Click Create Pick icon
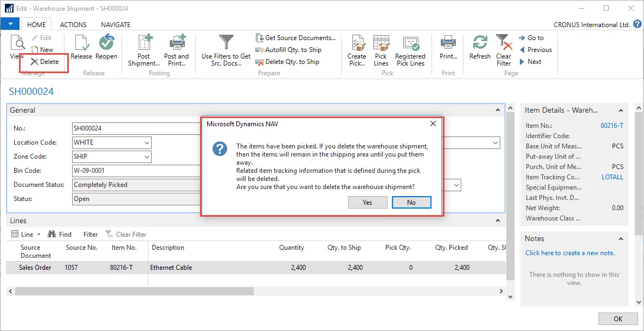The image size is (644, 331). 357,43
